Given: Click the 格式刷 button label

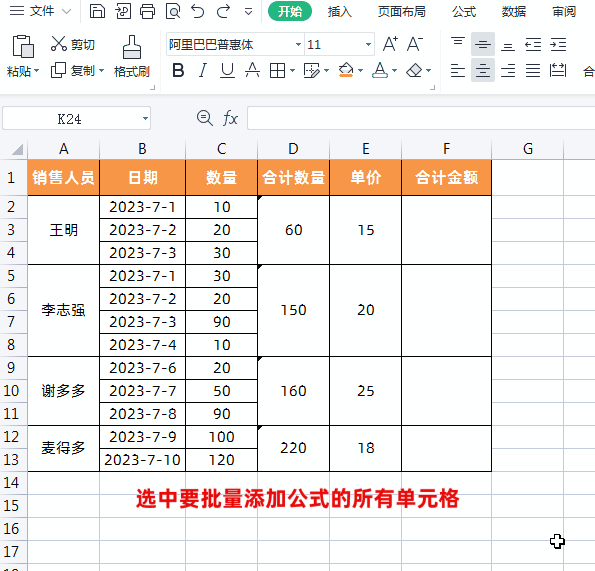Looking at the screenshot, I should point(132,71).
